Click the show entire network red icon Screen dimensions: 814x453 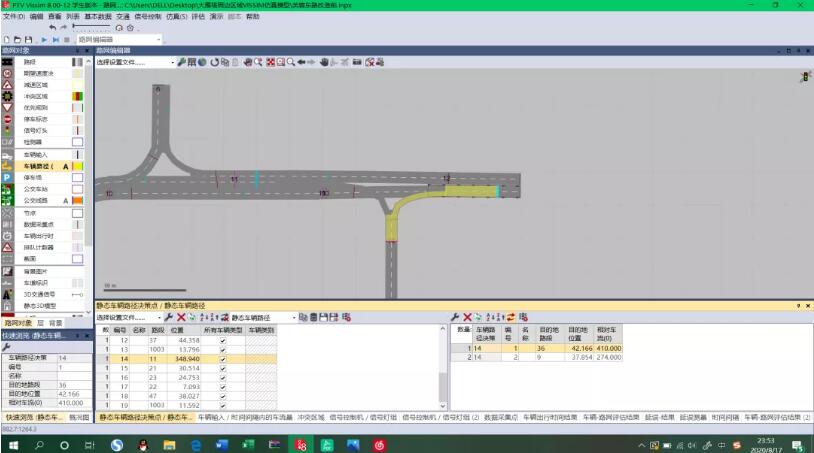point(270,62)
